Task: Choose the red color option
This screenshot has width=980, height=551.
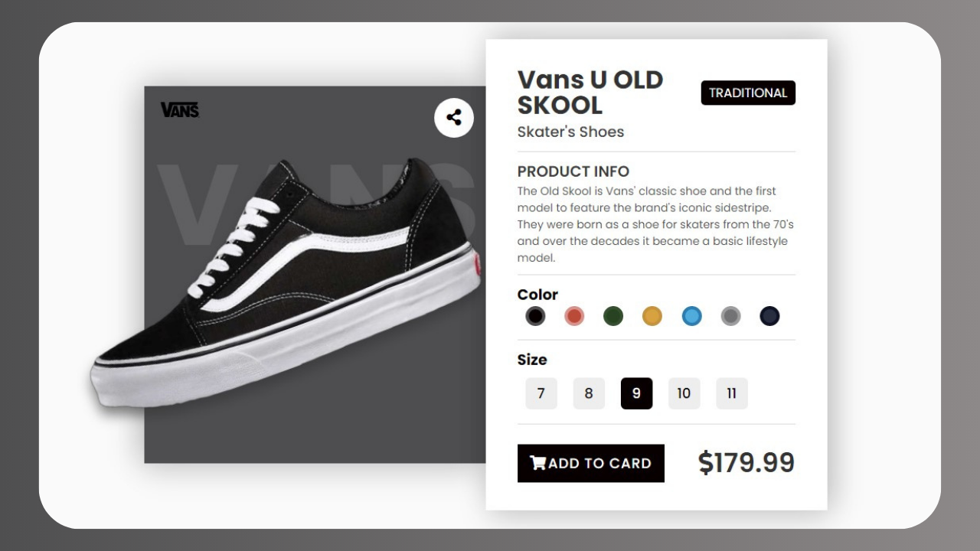Action: (574, 316)
